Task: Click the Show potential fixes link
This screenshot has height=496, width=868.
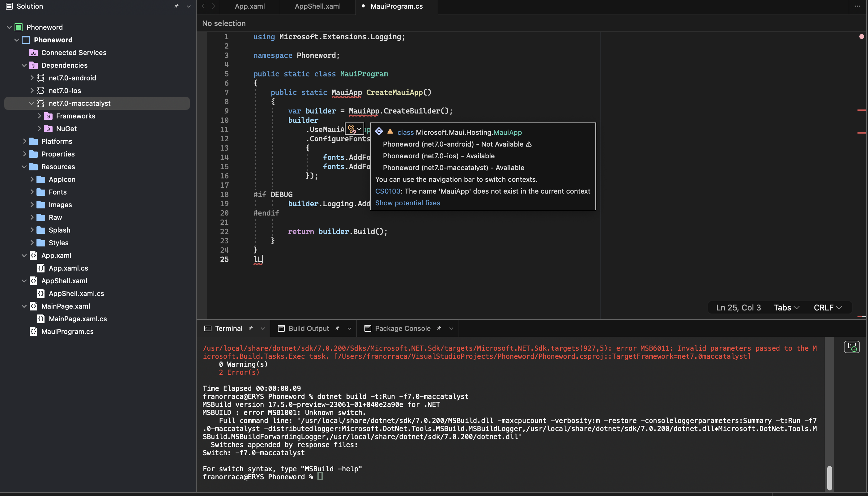Action: pos(408,203)
